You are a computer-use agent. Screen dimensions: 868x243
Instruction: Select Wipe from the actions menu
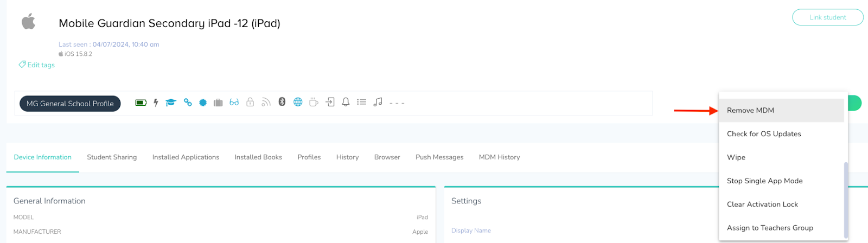(781, 157)
